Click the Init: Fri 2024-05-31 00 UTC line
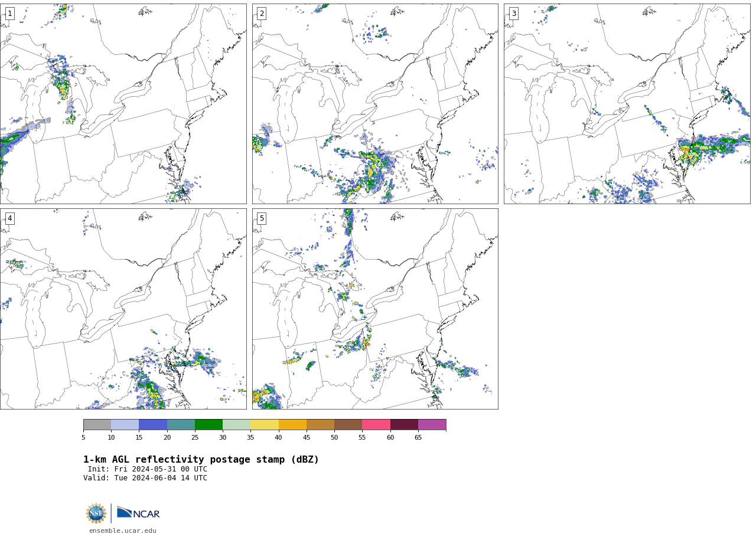Viewport: 756px width, 537px height. coord(148,469)
